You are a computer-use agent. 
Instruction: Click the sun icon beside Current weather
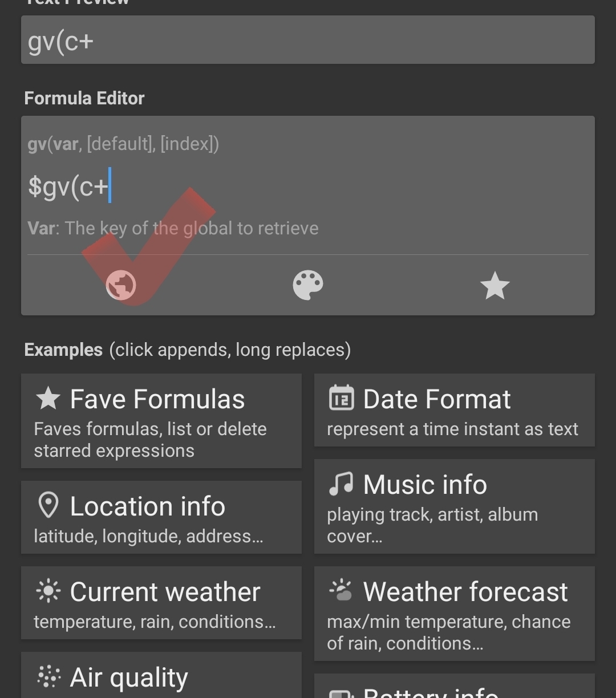pos(48,591)
